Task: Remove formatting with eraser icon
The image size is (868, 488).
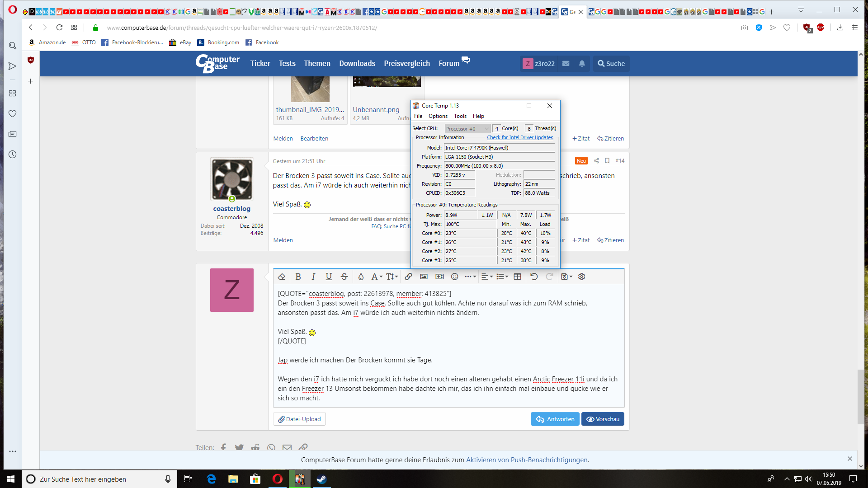Action: (x=282, y=277)
